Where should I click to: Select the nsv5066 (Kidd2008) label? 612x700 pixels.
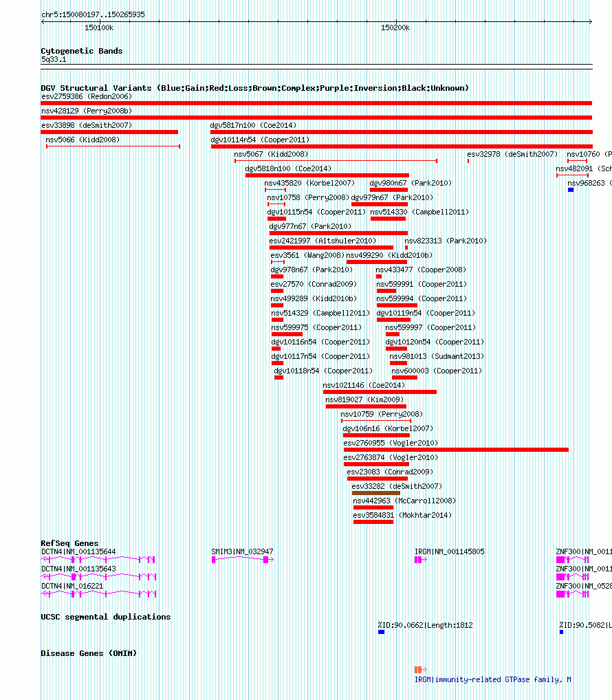click(83, 140)
